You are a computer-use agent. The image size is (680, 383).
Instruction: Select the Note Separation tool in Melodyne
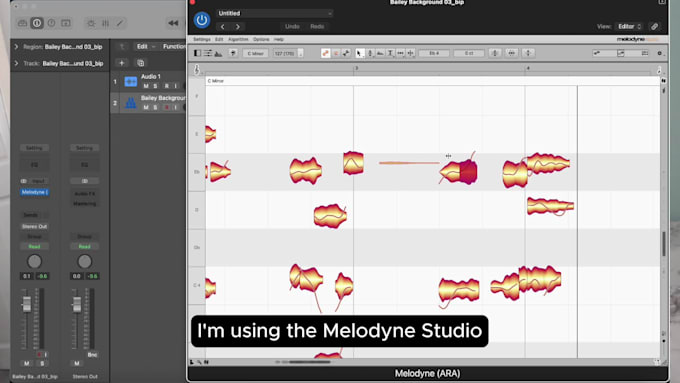[410, 53]
